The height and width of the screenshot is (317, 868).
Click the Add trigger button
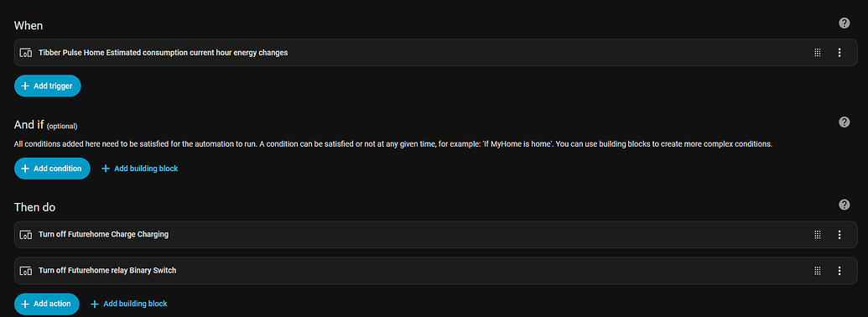coord(48,86)
